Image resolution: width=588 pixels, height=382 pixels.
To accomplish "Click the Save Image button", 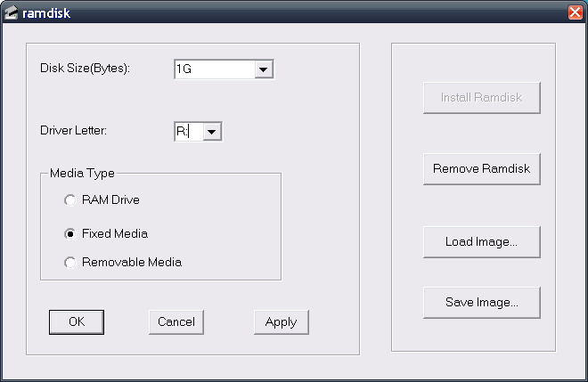I will [x=481, y=302].
